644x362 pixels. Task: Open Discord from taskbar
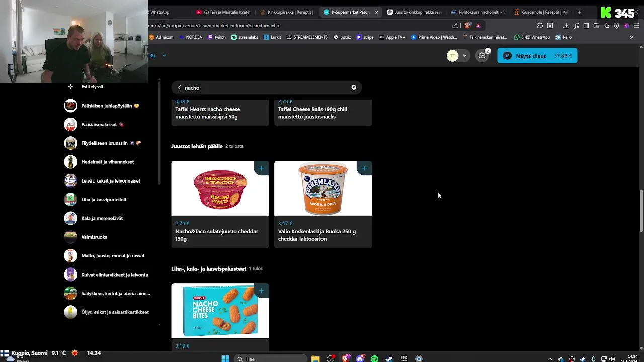(x=360, y=359)
